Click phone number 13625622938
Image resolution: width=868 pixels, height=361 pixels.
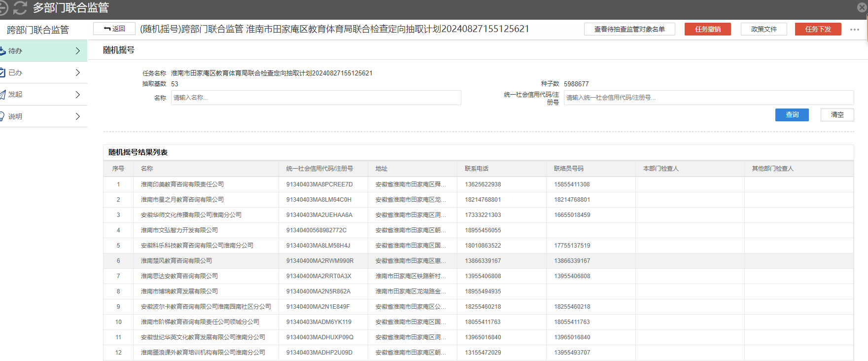tap(483, 184)
